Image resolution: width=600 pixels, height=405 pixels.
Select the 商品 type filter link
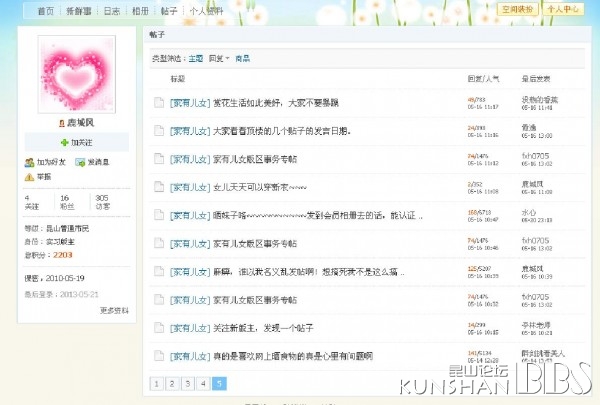point(242,59)
